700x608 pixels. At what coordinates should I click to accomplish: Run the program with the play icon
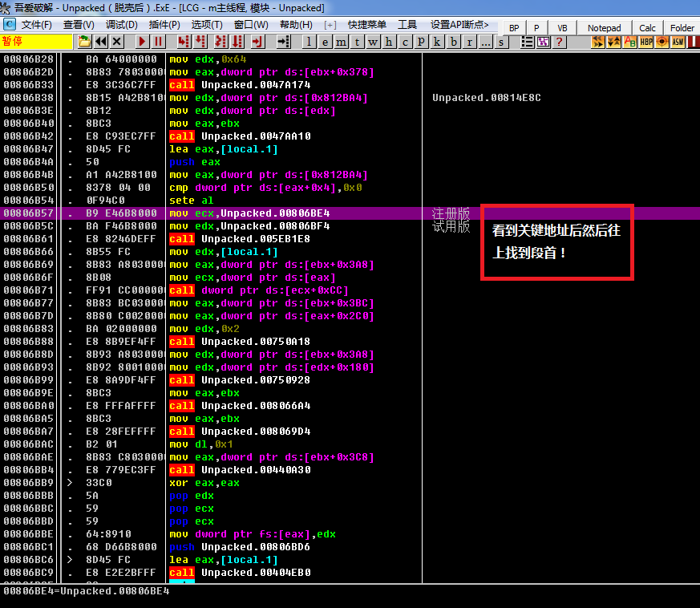click(142, 42)
